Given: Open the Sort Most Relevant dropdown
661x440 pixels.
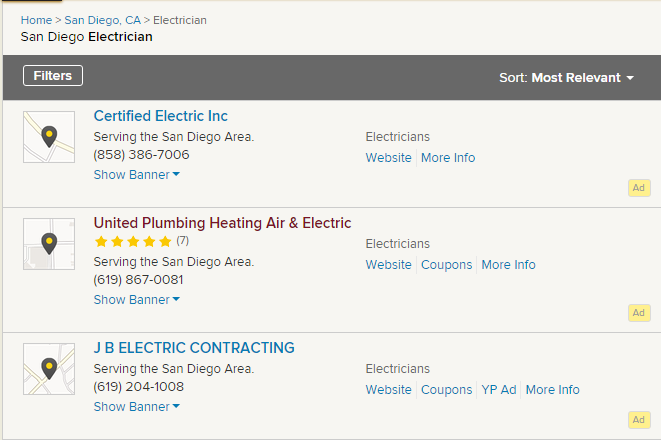Looking at the screenshot, I should (567, 78).
